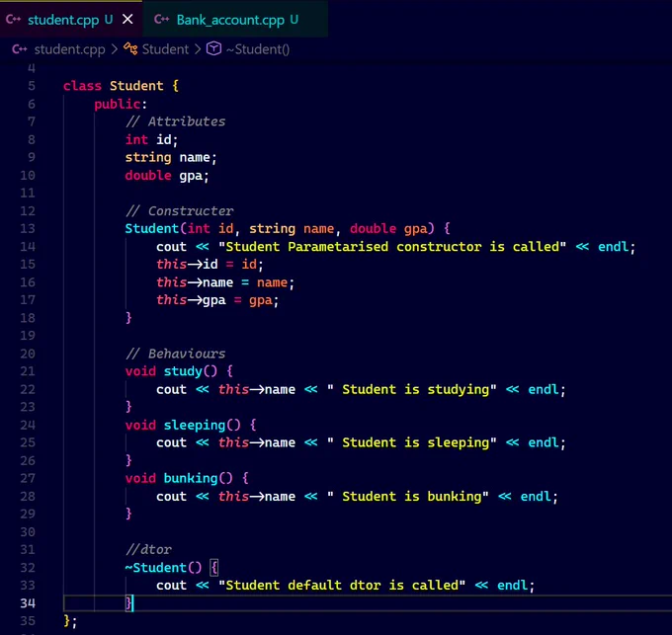Close the student.cpp tab
672x635 pixels.
(127, 20)
